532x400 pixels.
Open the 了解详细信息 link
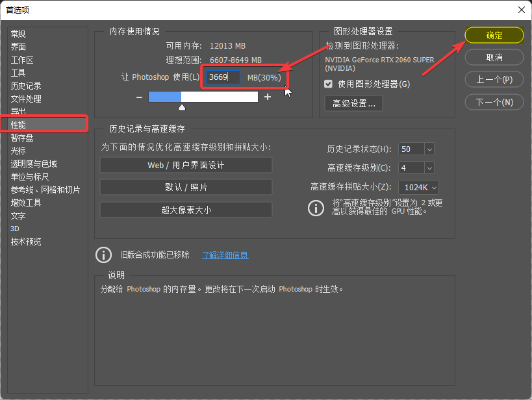point(225,255)
